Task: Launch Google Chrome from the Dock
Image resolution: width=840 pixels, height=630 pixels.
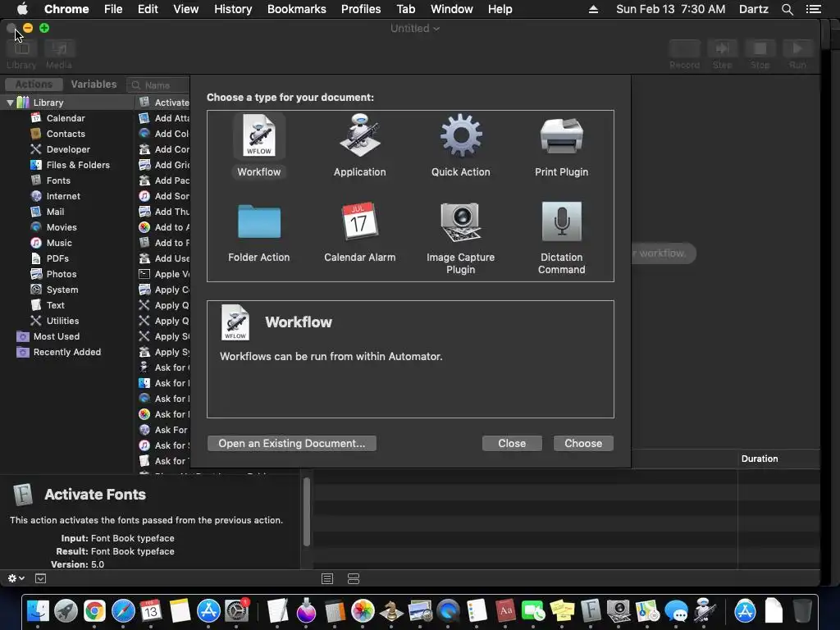Action: coord(94,610)
